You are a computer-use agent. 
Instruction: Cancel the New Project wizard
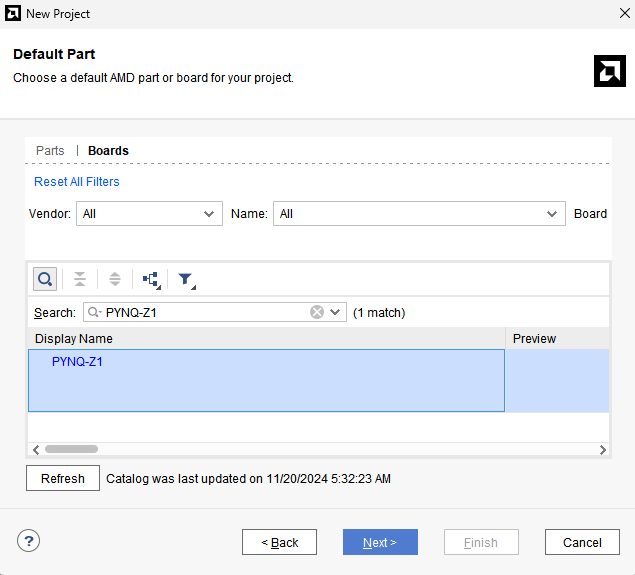click(x=582, y=542)
